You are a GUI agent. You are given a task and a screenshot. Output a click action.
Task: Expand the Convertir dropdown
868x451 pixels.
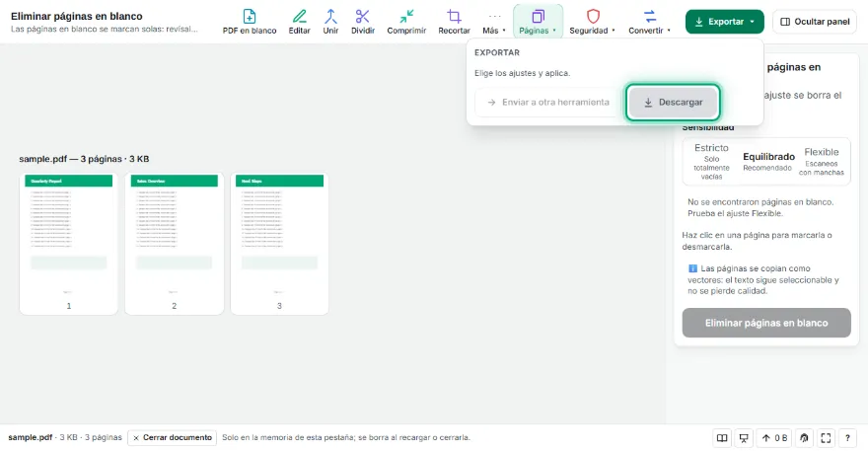pyautogui.click(x=649, y=22)
